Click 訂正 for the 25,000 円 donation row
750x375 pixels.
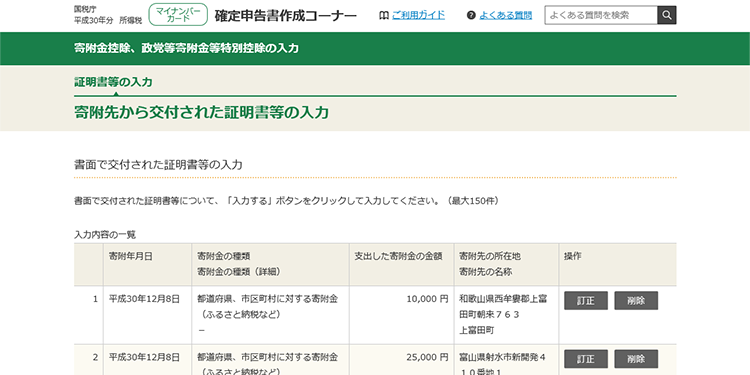coord(586,359)
